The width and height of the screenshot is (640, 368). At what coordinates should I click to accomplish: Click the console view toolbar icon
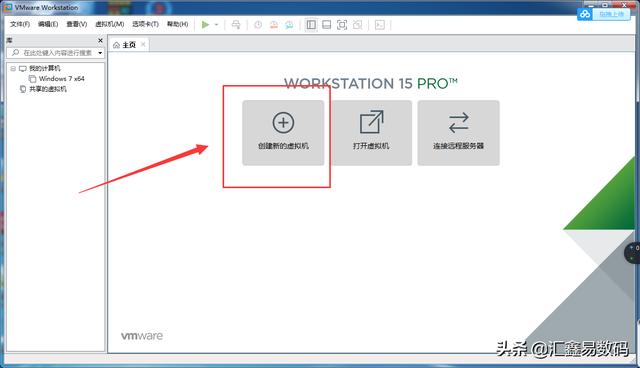(380, 25)
